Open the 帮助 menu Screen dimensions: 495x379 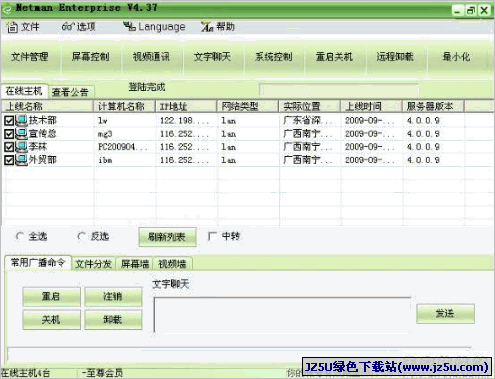tap(218, 27)
